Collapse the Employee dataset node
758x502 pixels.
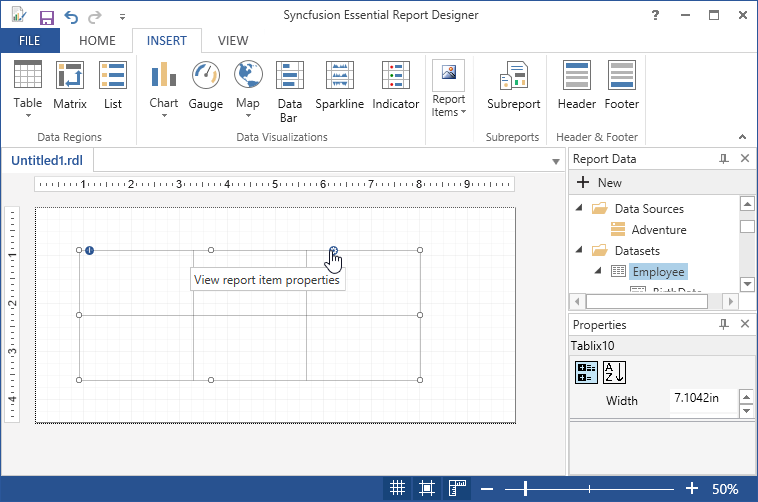(598, 271)
